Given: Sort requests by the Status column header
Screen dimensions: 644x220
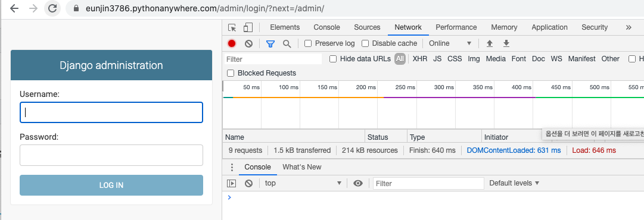Looking at the screenshot, I should (386, 137).
